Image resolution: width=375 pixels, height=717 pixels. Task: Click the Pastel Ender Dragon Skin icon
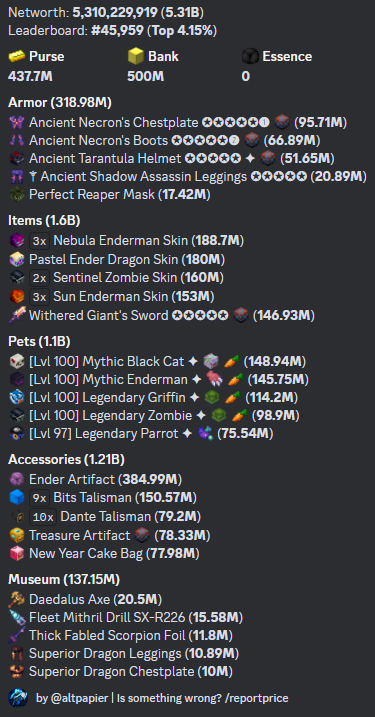[16, 259]
